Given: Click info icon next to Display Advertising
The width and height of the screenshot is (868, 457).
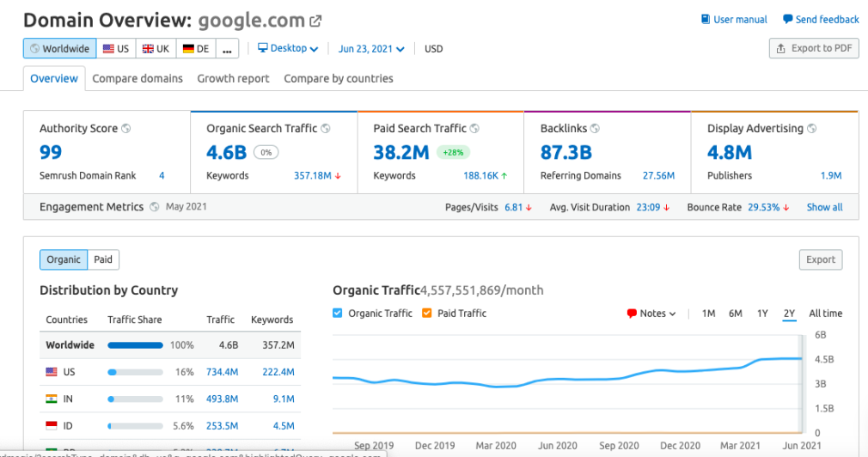Looking at the screenshot, I should click(x=811, y=128).
